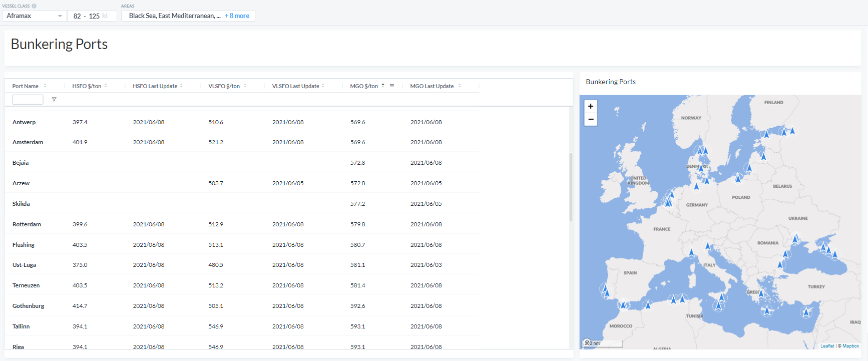Click the Vessel Class info icon
Image resolution: width=868 pixels, height=361 pixels.
[34, 6]
